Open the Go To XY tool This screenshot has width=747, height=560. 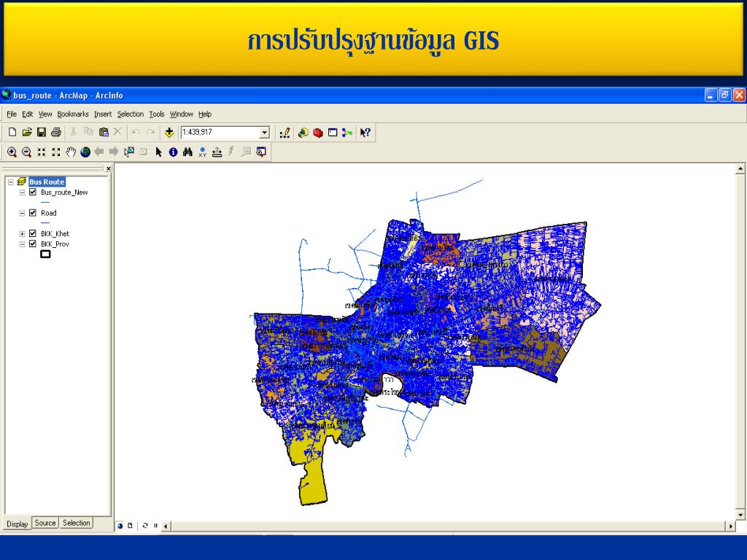click(203, 152)
